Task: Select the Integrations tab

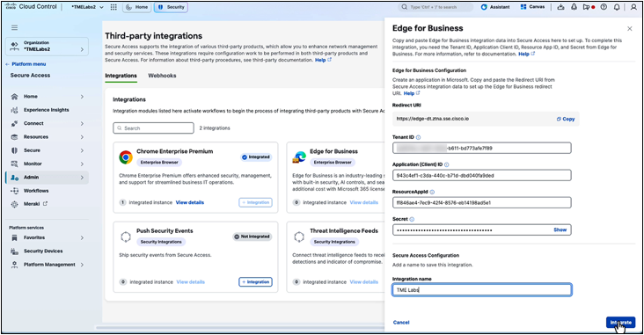Action: point(121,76)
